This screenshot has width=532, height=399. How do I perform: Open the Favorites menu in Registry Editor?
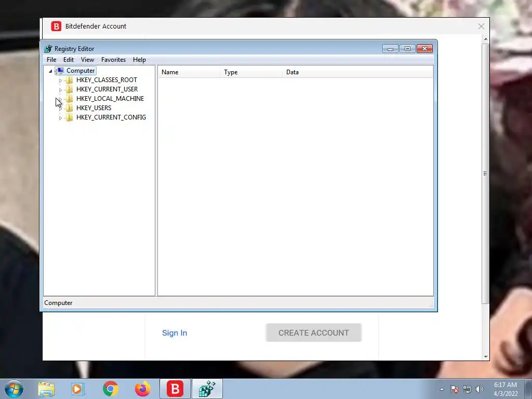point(113,60)
